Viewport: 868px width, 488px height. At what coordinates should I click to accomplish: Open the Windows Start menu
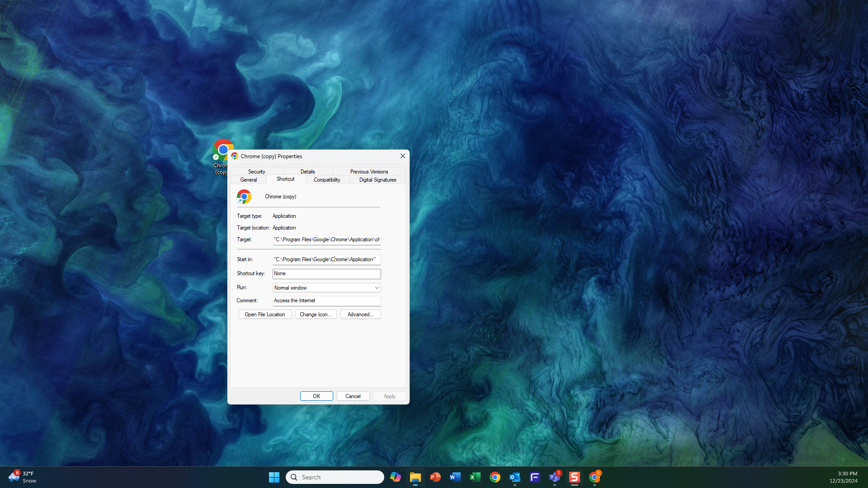274,477
